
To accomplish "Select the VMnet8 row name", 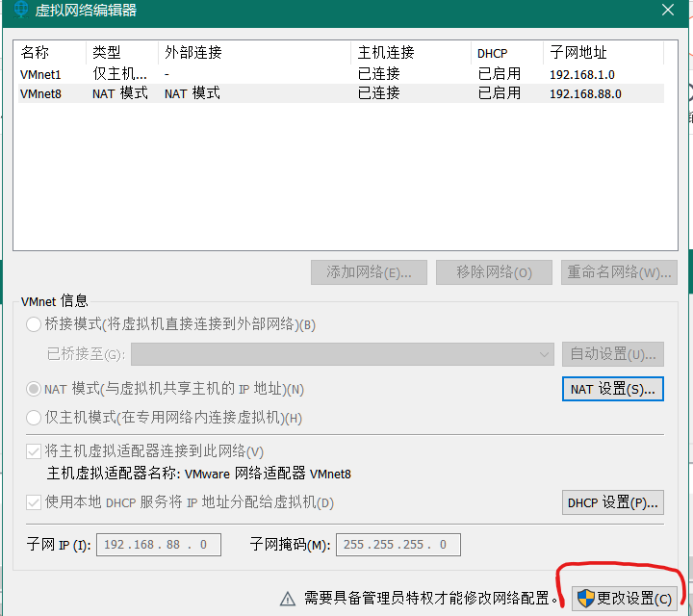I will click(x=40, y=93).
